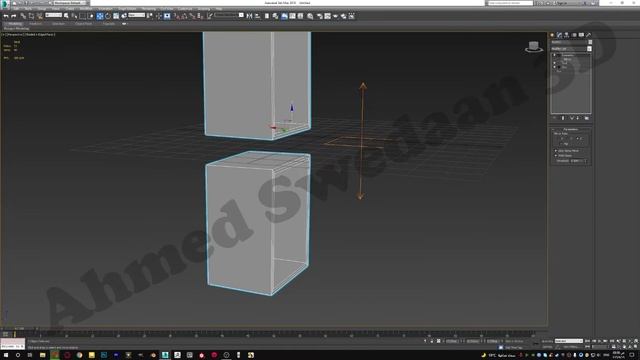This screenshot has height=360, width=640.
Task: Open the Schematic View
Action: (300, 16)
